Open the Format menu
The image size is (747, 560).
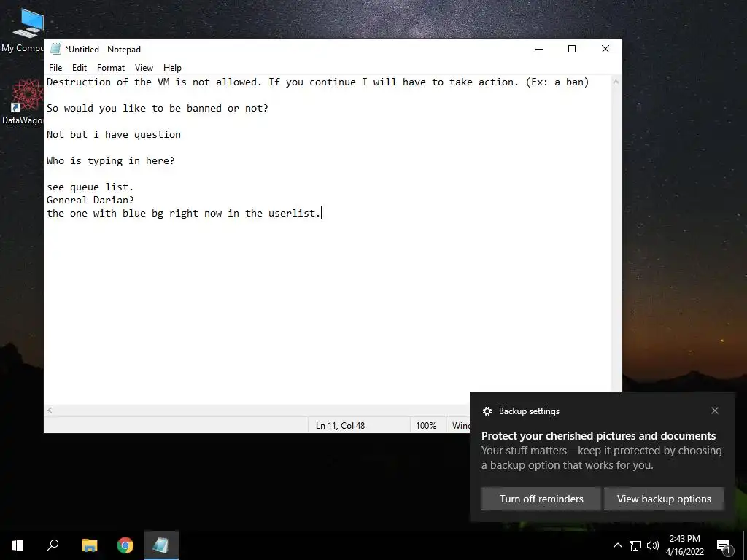tap(111, 68)
